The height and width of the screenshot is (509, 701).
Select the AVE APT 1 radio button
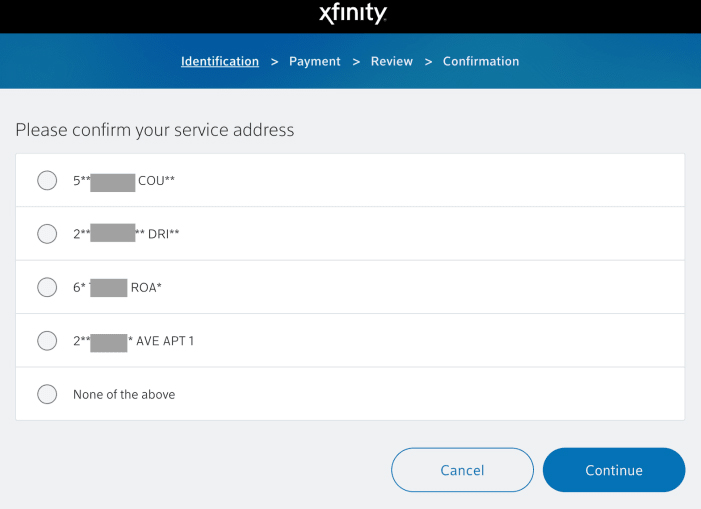(x=47, y=341)
